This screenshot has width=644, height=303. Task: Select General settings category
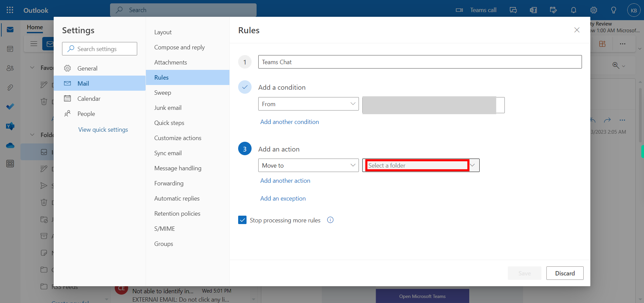[x=100, y=68]
